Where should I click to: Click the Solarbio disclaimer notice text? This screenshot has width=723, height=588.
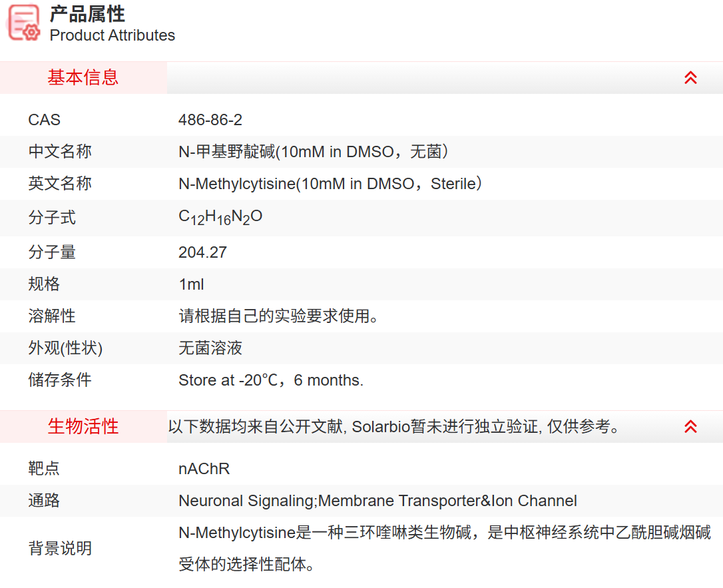(x=394, y=427)
